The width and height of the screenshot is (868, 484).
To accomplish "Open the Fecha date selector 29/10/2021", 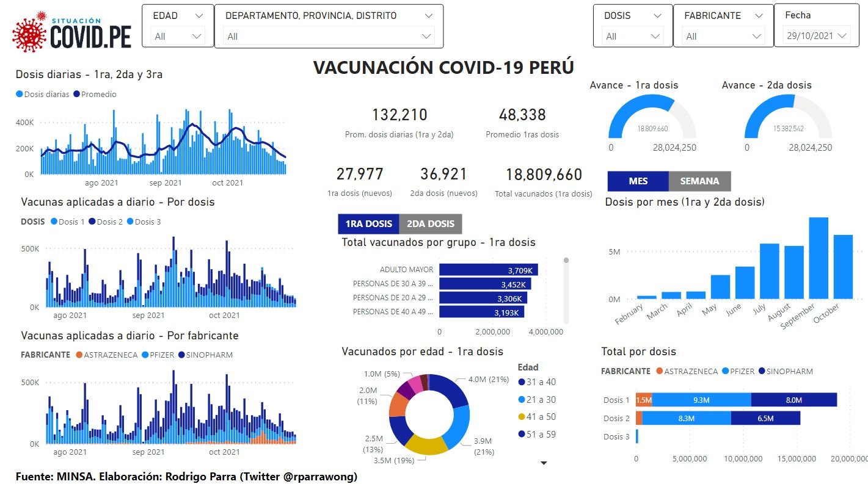I will tap(817, 36).
